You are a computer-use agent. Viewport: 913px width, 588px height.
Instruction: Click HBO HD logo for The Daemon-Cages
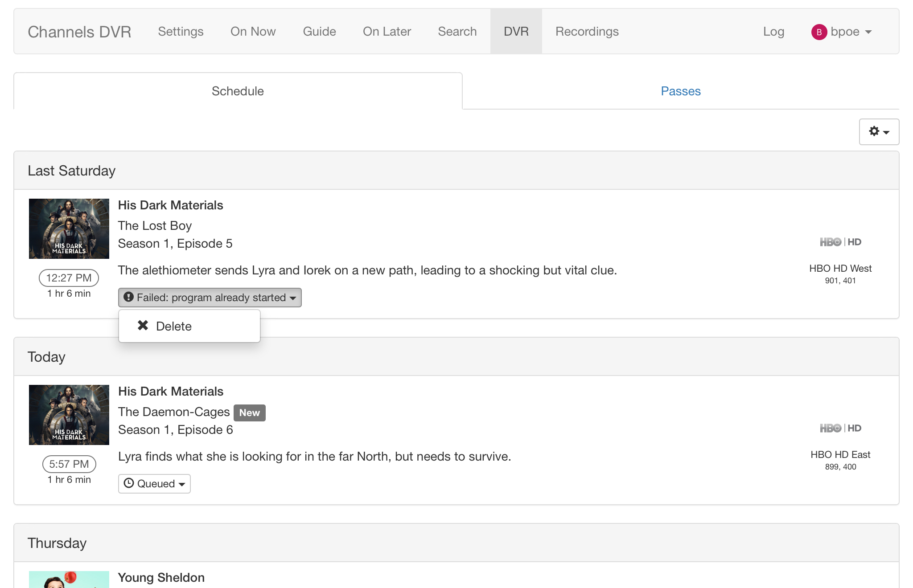click(x=840, y=428)
